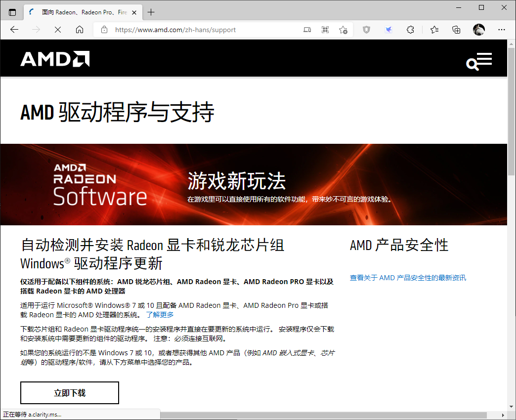Open AMD 产品安全性 latest info link

pyautogui.click(x=408, y=278)
